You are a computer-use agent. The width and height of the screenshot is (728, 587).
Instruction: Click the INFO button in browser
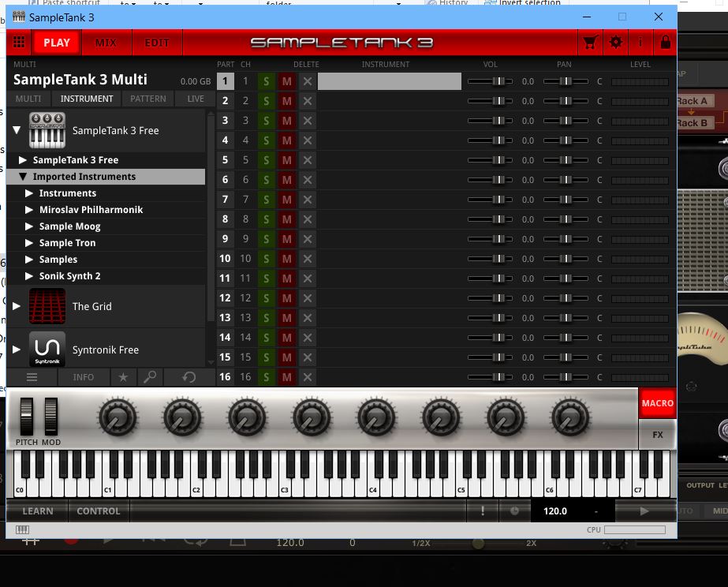pyautogui.click(x=84, y=377)
